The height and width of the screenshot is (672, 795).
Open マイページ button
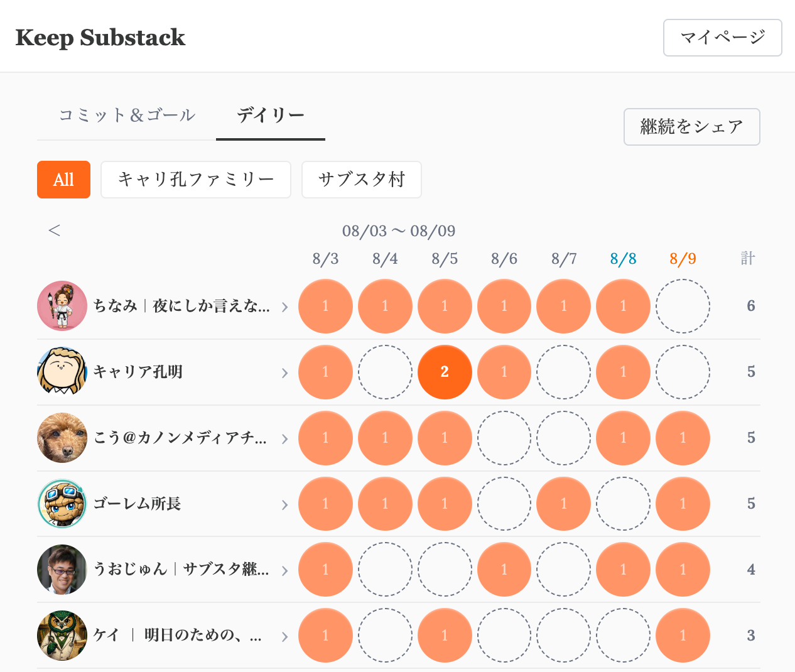(723, 38)
